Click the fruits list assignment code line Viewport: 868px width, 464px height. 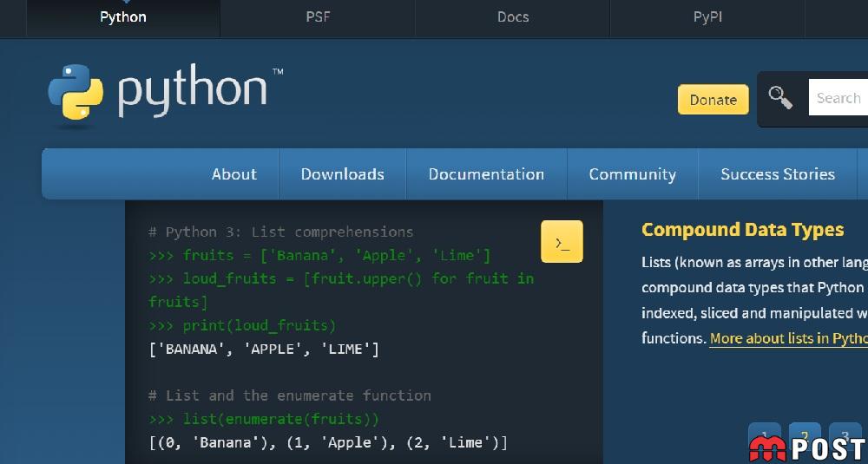click(x=319, y=256)
